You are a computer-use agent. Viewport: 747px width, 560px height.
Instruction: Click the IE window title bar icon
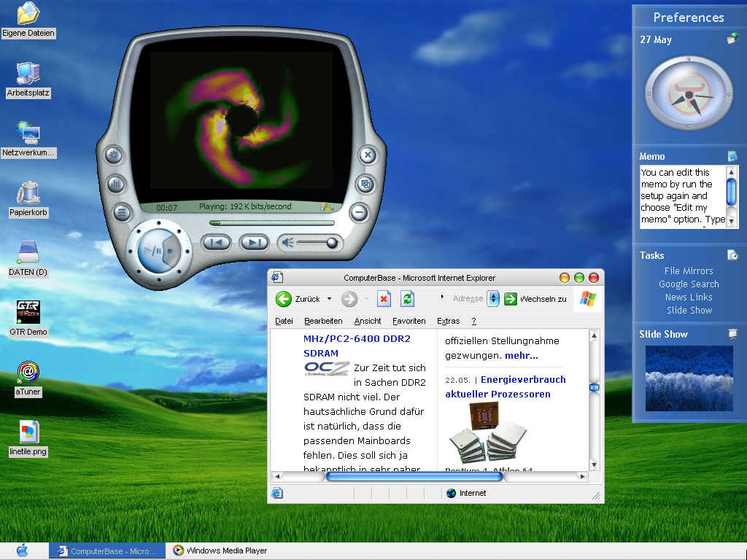(278, 278)
